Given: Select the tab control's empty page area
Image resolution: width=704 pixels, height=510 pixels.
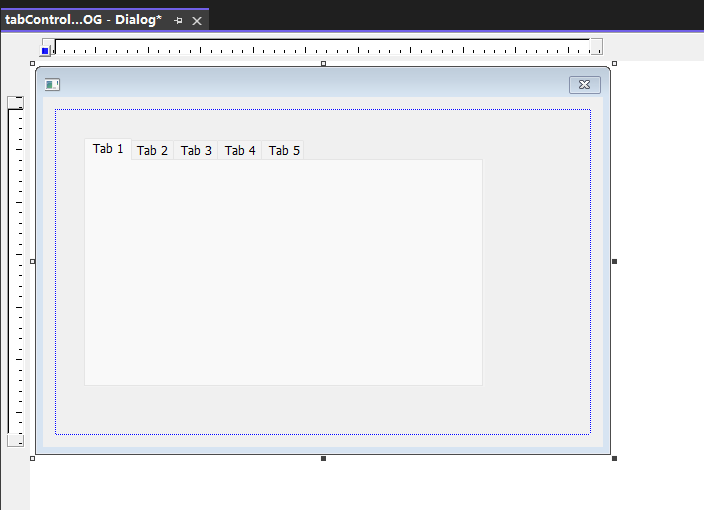Looking at the screenshot, I should (x=283, y=272).
